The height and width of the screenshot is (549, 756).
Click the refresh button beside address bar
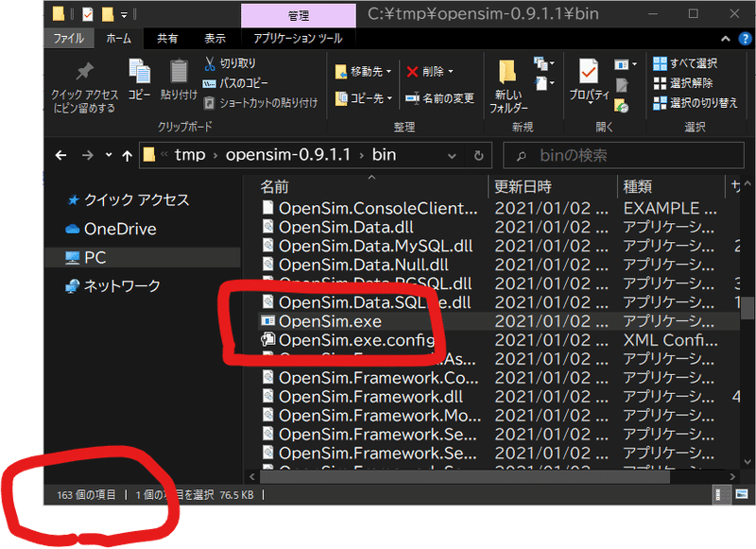tap(478, 156)
